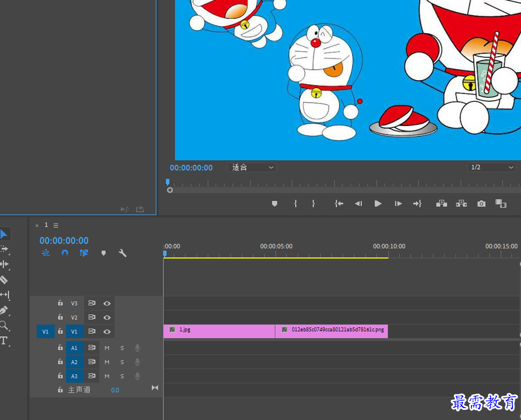Play the sequence in Program monitor
The width and height of the screenshot is (521, 420).
click(378, 204)
